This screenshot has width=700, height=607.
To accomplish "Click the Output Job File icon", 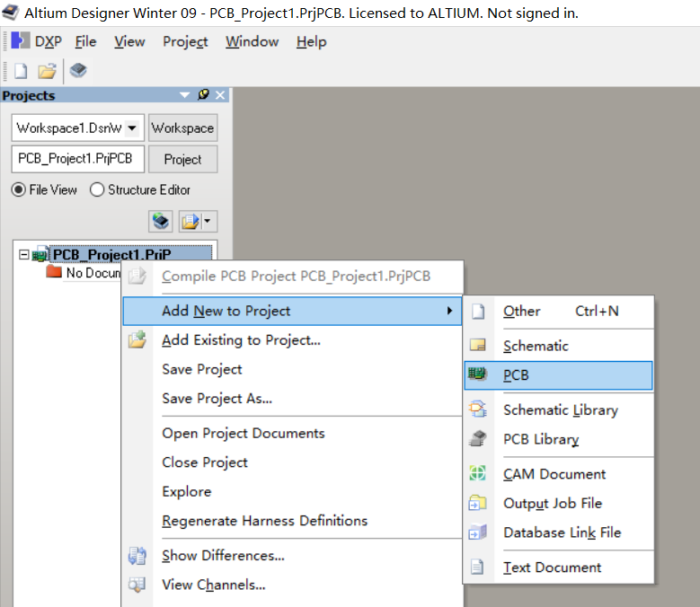I will 477,503.
